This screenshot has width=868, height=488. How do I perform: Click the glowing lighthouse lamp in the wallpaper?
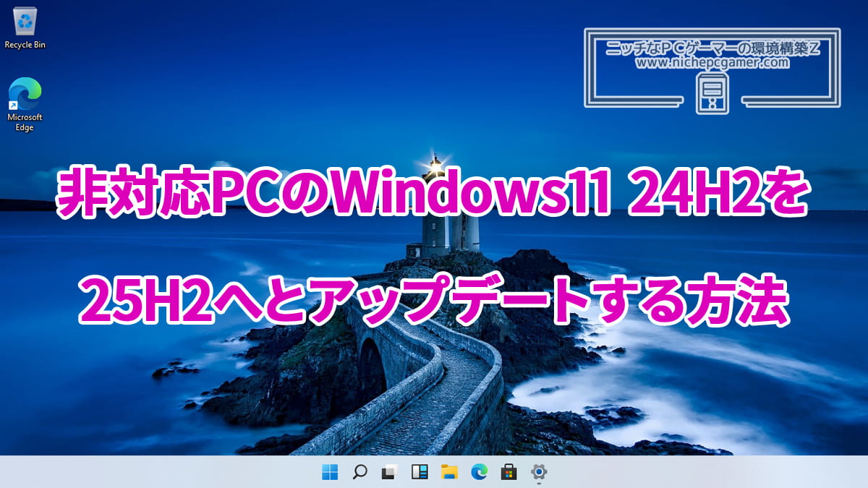(x=436, y=168)
